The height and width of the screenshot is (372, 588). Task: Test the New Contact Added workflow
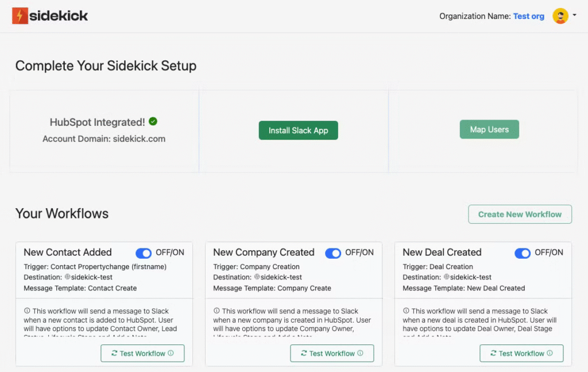[142, 354]
